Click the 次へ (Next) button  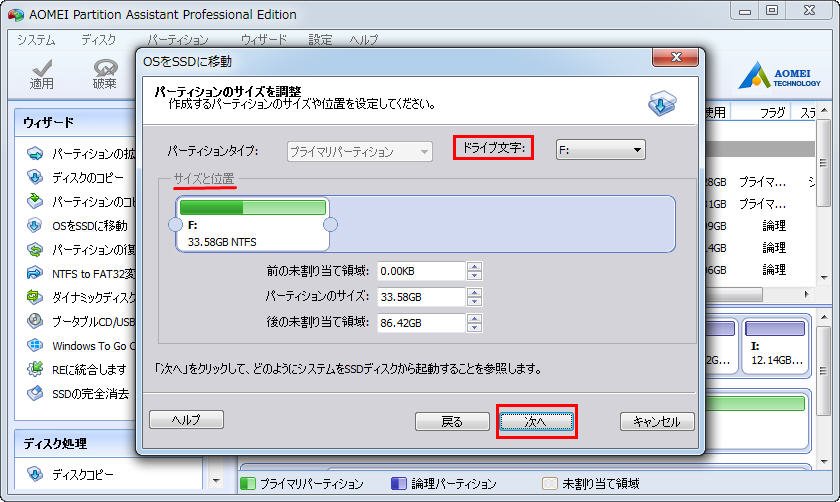(x=536, y=422)
